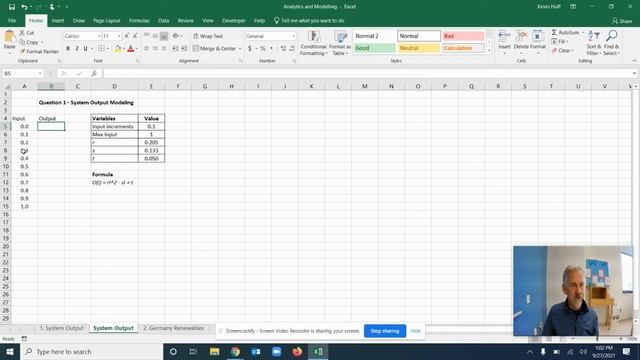Open the font size combo box

tap(111, 36)
